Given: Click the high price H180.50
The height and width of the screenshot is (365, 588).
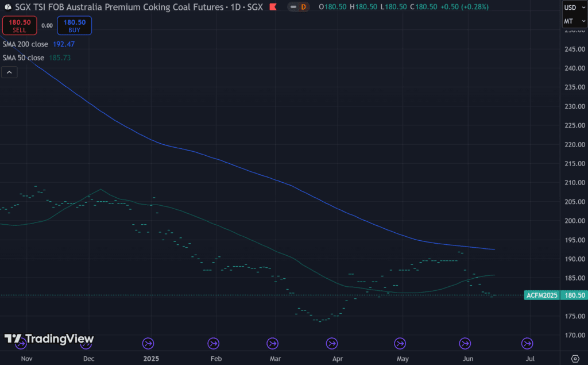Looking at the screenshot, I should pos(363,7).
